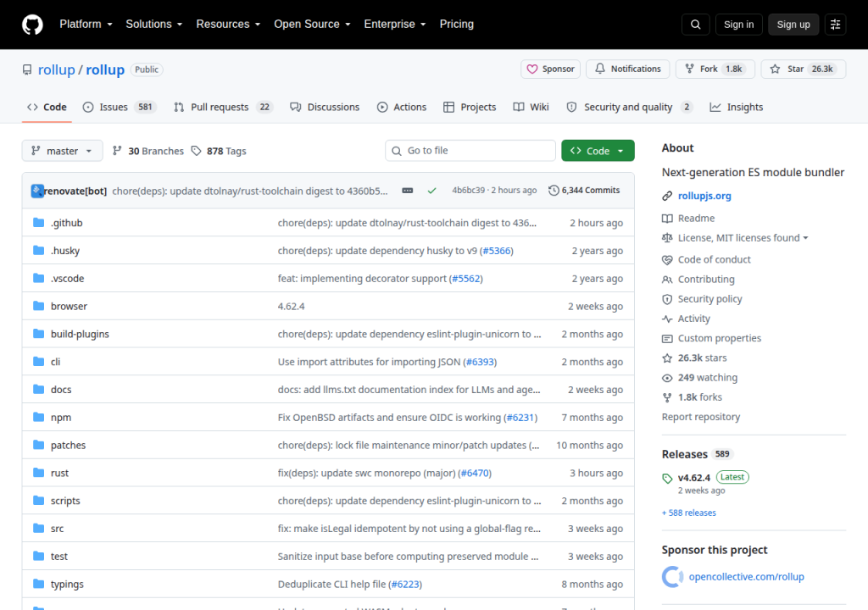Click the Open Collective logo
Screen dimensions: 868x610
(x=672, y=577)
